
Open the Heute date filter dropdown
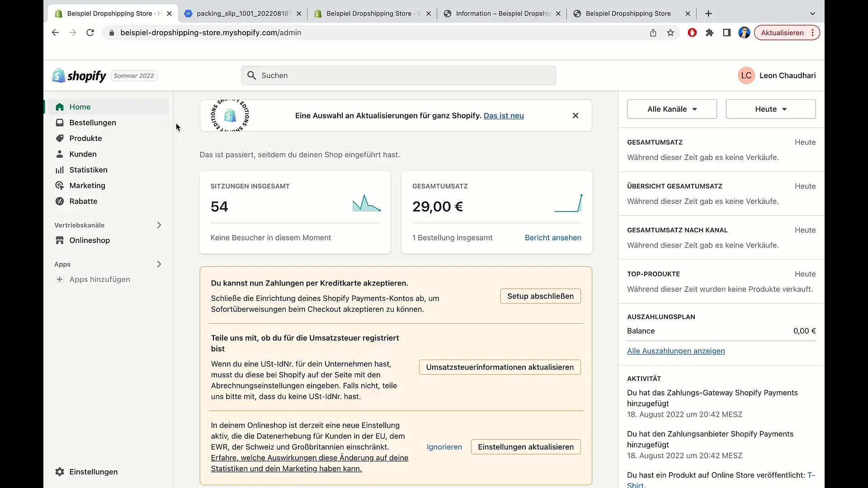[770, 108]
